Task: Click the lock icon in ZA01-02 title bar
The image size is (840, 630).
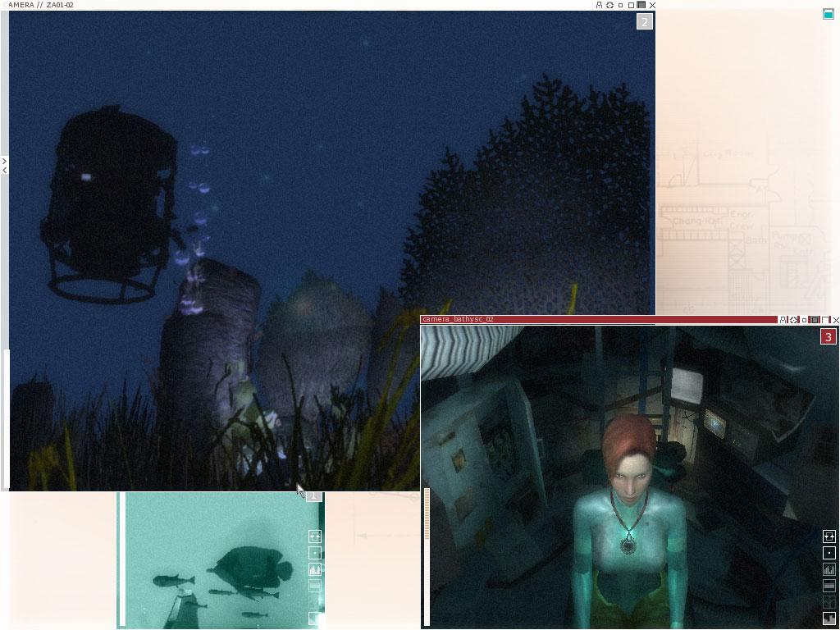Action: pos(599,5)
